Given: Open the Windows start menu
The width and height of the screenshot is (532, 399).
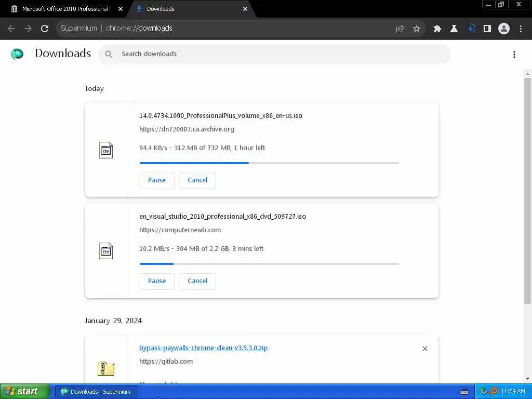Looking at the screenshot, I should pyautogui.click(x=24, y=391).
